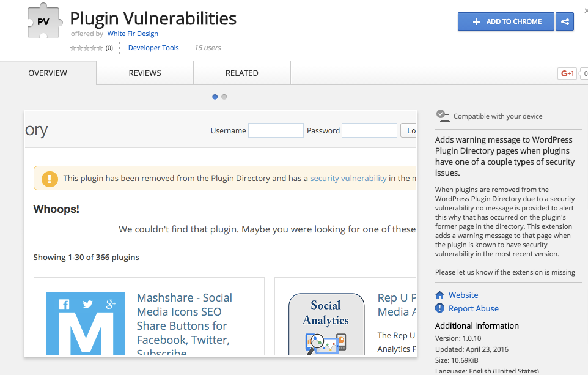
Task: Click the 'Version: 1.0.10' text
Action: [458, 338]
